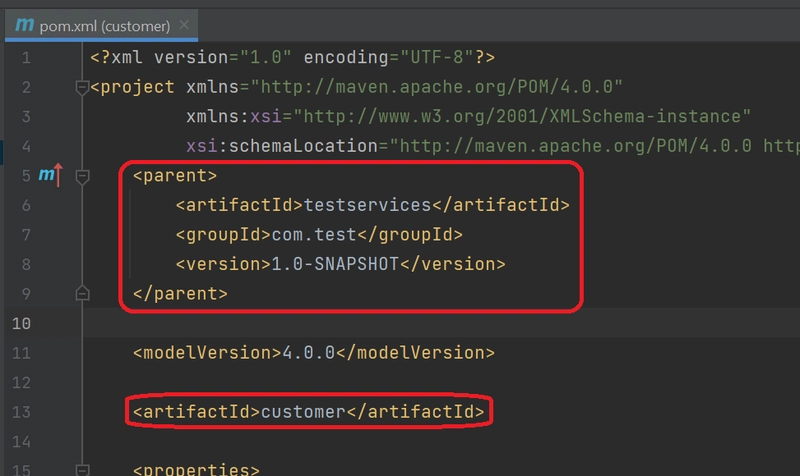800x476 pixels.
Task: Click the xmlns:xsi XMLSchema-instance URL
Action: tap(522, 116)
